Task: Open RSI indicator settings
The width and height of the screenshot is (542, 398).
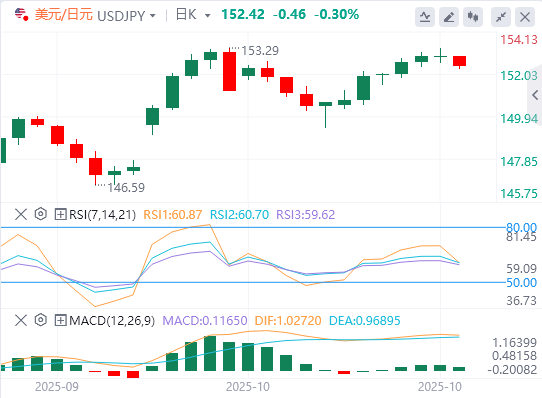Action: (40, 214)
